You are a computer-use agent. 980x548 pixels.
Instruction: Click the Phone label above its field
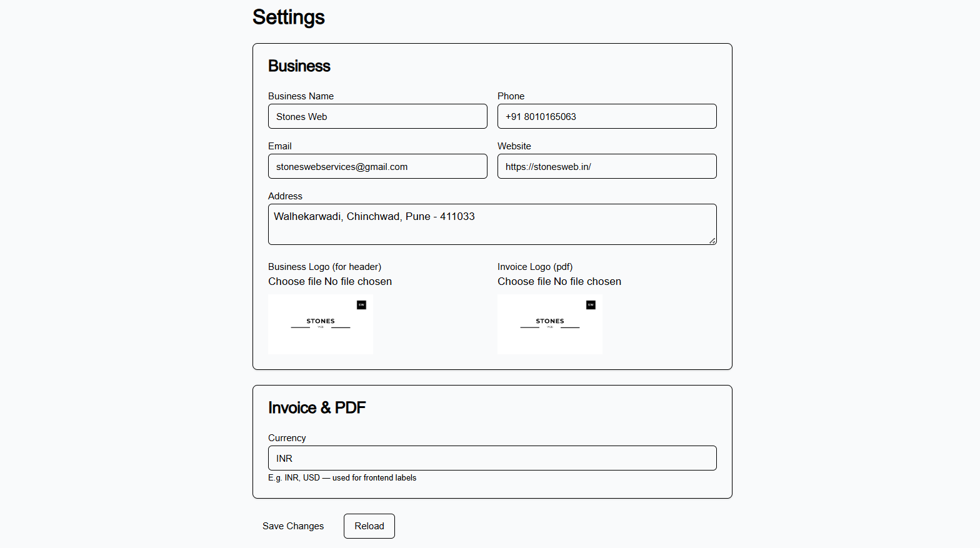point(511,96)
